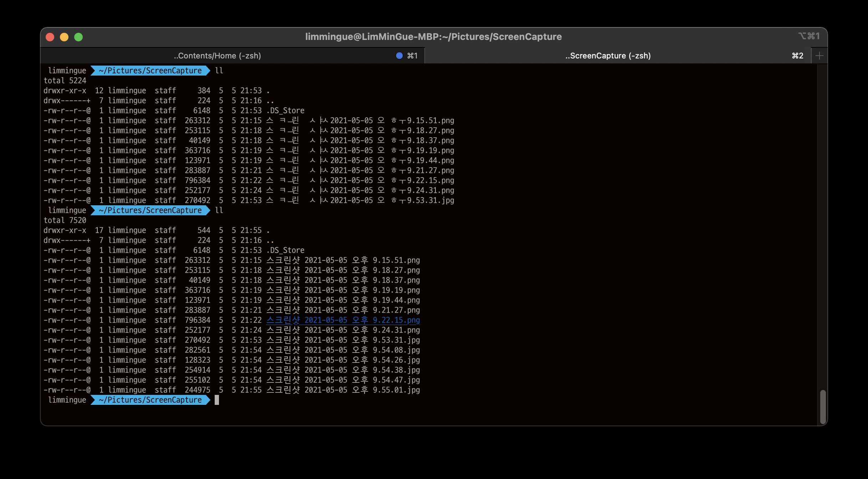Image resolution: width=868 pixels, height=479 pixels.
Task: Click the vertical scrollbar thumb at bottom
Action: 823,406
